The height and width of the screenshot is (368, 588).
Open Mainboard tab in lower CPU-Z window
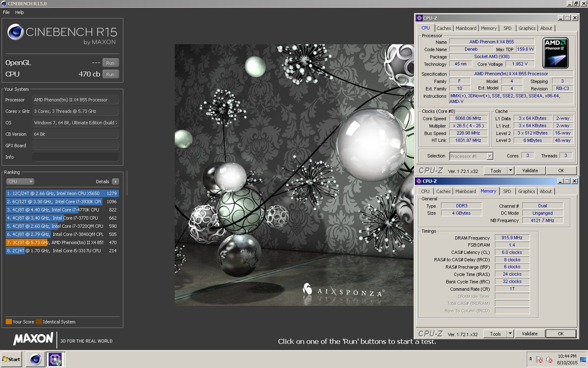tap(465, 191)
